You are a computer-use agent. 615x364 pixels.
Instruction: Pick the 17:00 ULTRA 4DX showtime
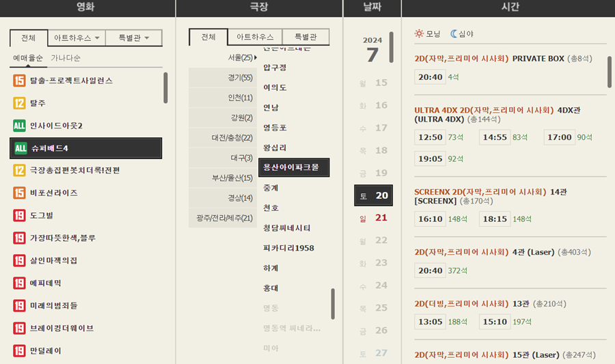point(560,137)
